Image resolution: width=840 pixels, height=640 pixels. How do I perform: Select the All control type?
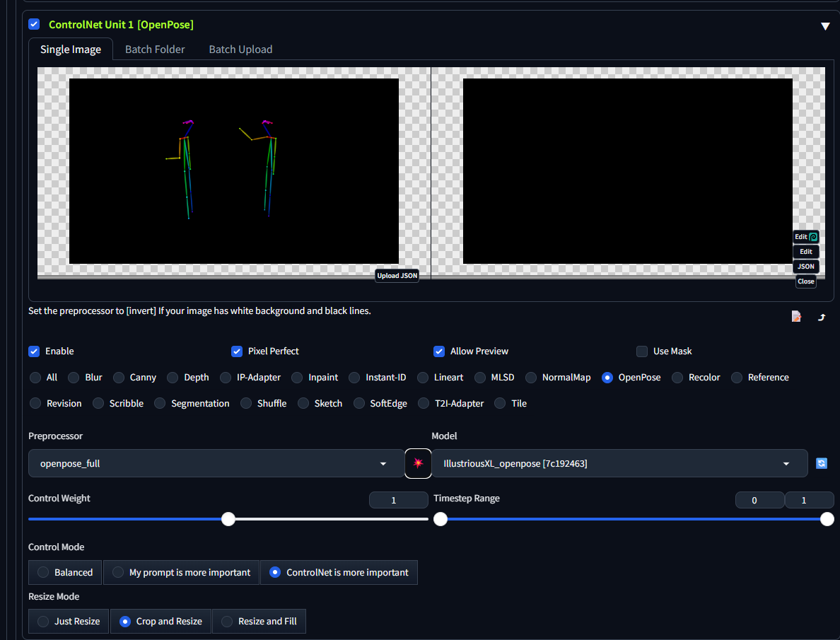point(44,378)
